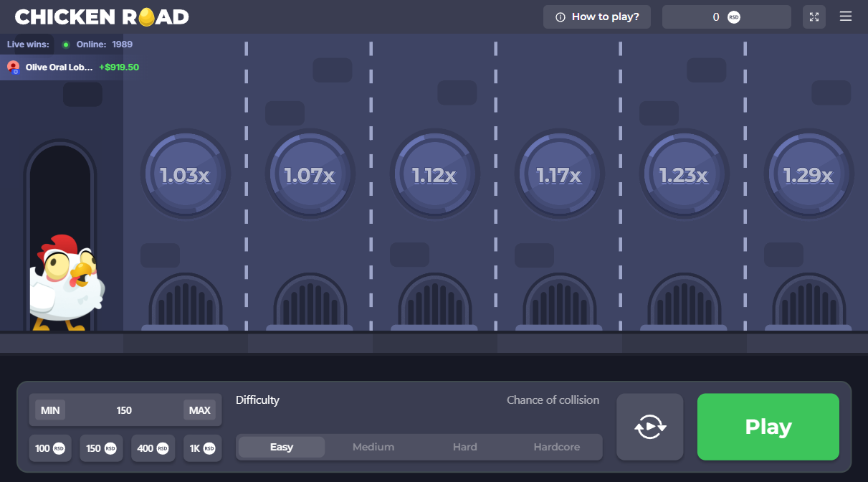Toggle fullscreen mode icon
This screenshot has width=868, height=482.
[814, 16]
